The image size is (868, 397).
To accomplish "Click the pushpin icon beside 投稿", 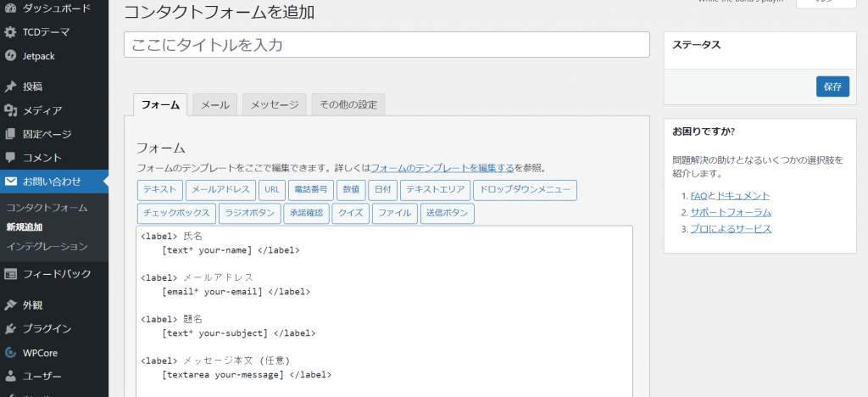I will [x=10, y=87].
